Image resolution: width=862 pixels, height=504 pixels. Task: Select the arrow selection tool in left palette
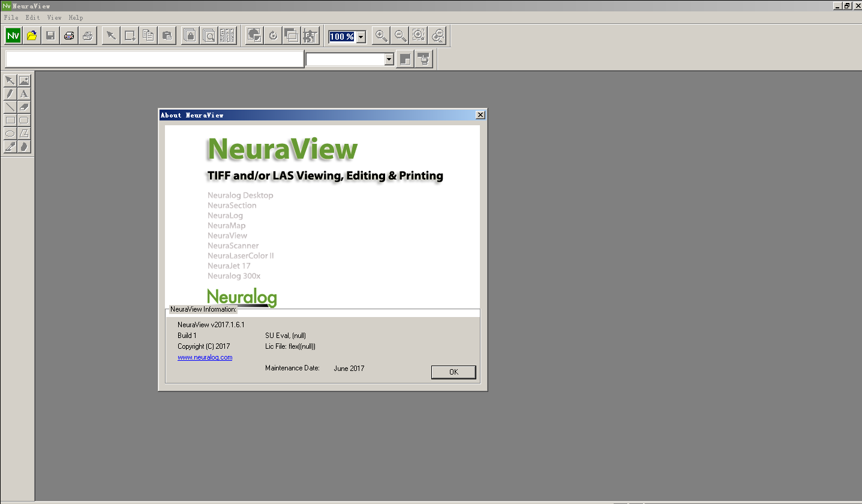click(x=10, y=80)
